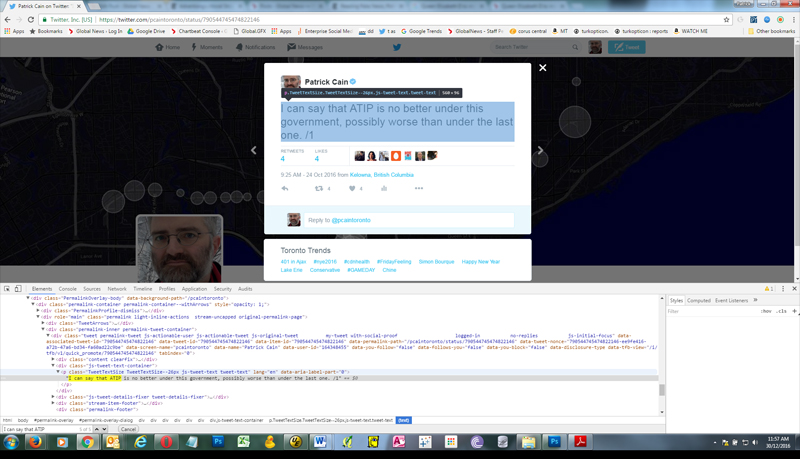This screenshot has width=800, height=459.
Task: Expand the PermalinkProfile-dismiss div node
Action: point(38,310)
